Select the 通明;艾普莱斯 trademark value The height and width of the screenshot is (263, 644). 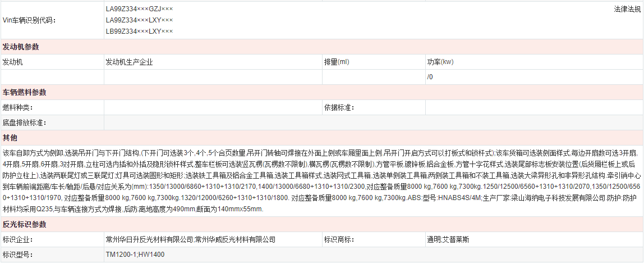(x=448, y=239)
